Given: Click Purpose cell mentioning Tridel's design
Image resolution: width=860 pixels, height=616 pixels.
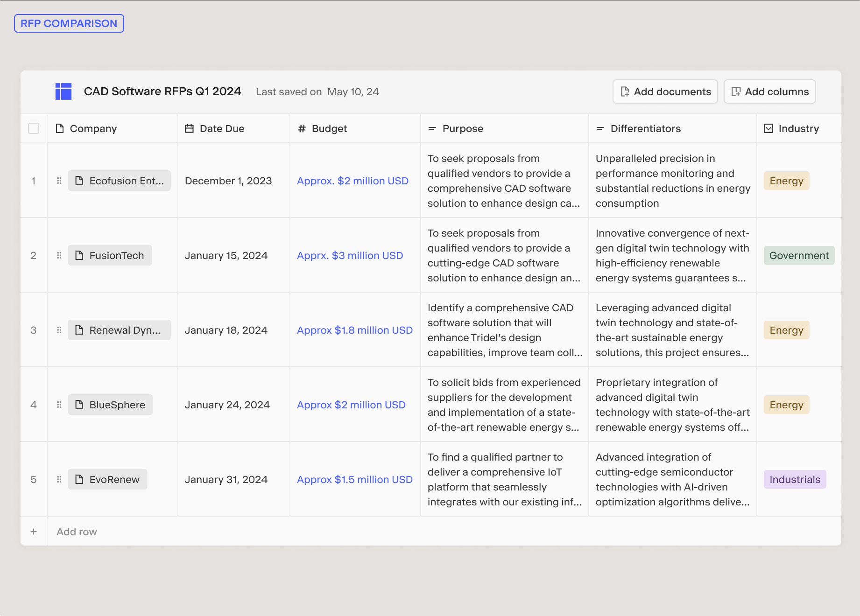Looking at the screenshot, I should click(x=505, y=330).
